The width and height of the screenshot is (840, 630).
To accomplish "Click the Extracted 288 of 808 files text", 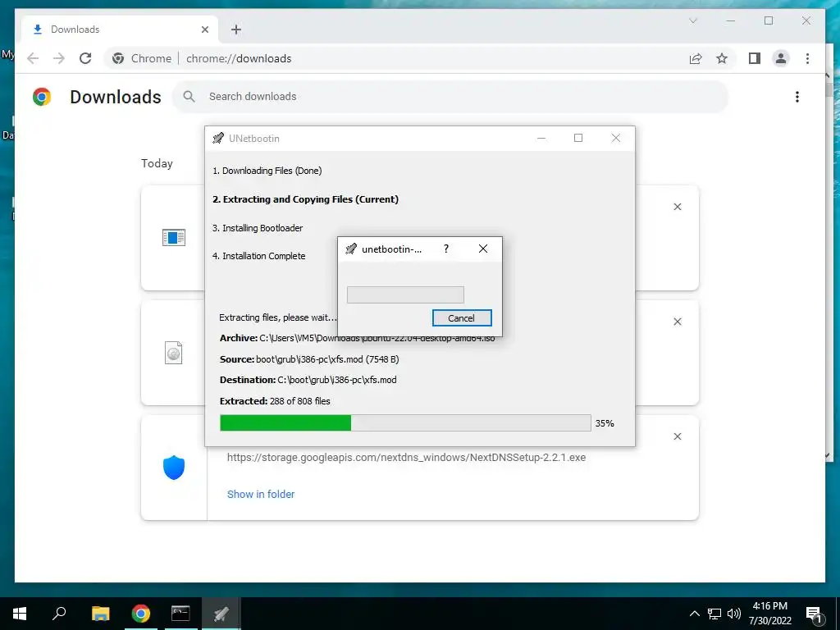I will click(x=275, y=400).
